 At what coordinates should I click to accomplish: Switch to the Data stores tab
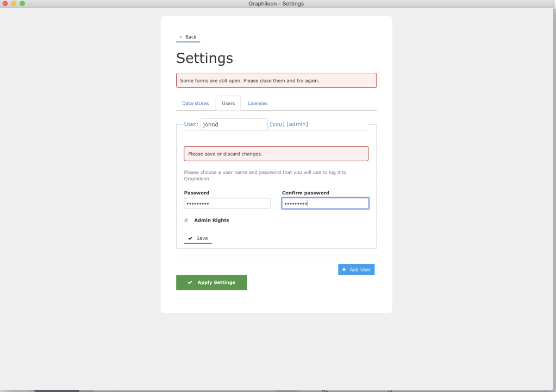[x=195, y=103]
